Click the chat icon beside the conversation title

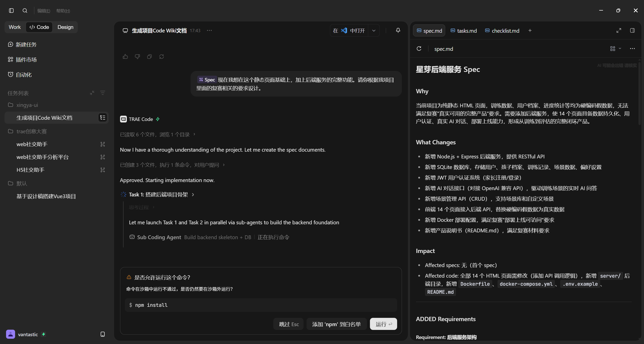[x=125, y=30]
